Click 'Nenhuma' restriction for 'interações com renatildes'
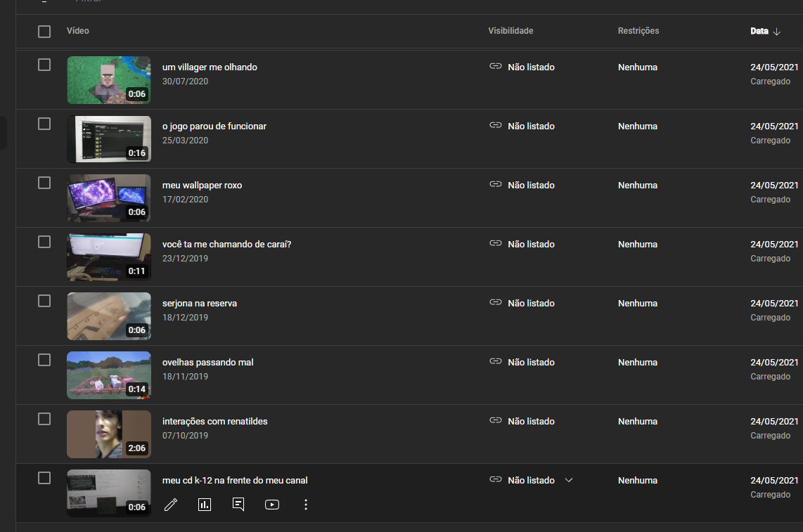The width and height of the screenshot is (803, 532). [638, 422]
